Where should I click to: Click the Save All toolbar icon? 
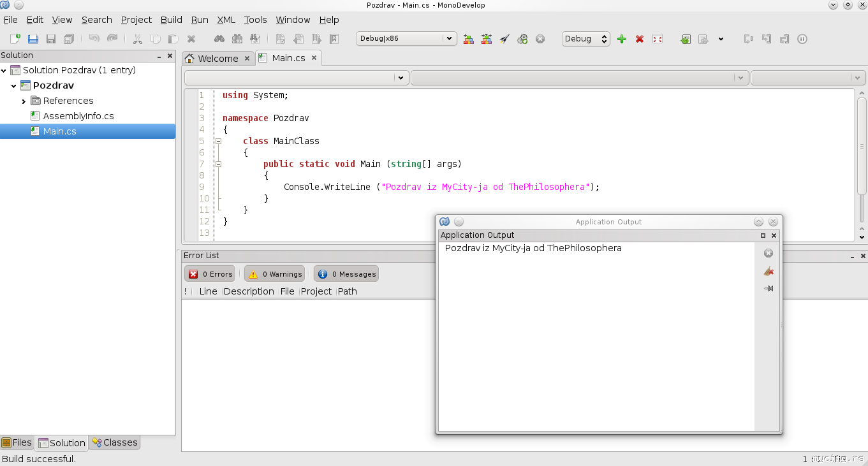coord(69,39)
